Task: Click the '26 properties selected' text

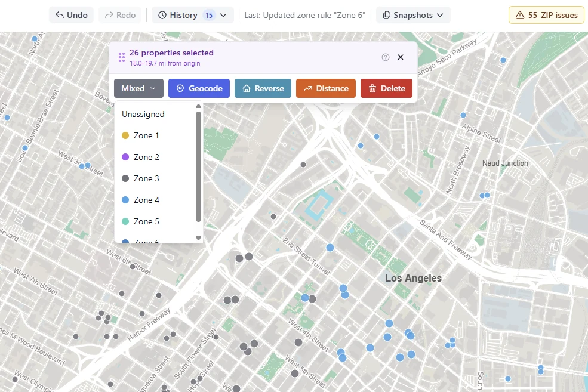Action: click(171, 53)
